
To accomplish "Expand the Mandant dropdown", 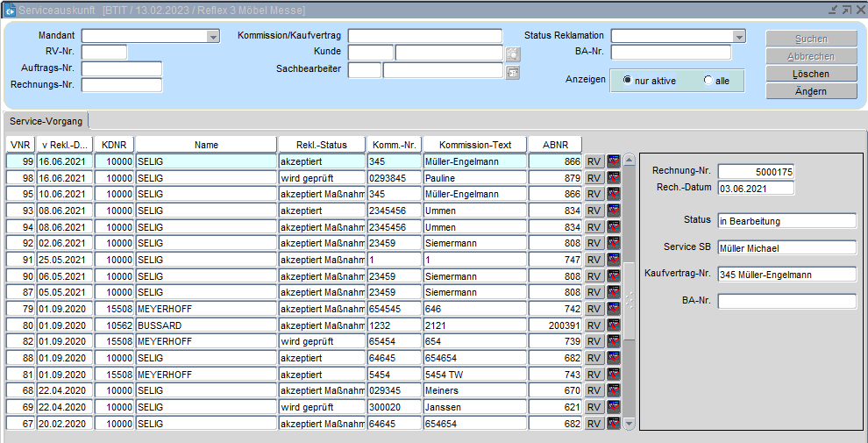I will [213, 37].
